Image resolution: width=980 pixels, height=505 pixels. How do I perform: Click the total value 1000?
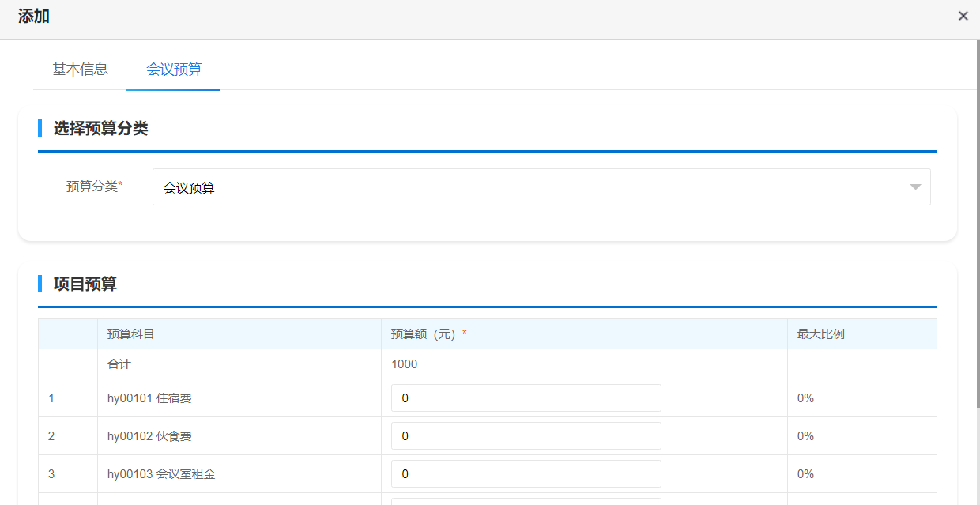404,364
